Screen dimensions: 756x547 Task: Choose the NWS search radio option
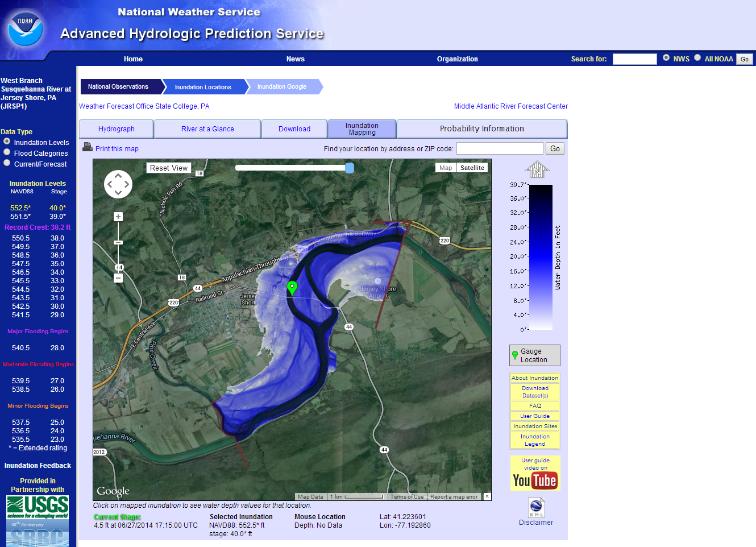pos(666,57)
